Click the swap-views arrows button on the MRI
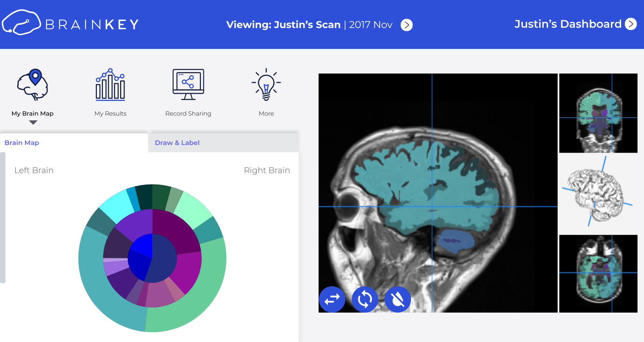Screen dimensions: 644x342 click(331, 299)
